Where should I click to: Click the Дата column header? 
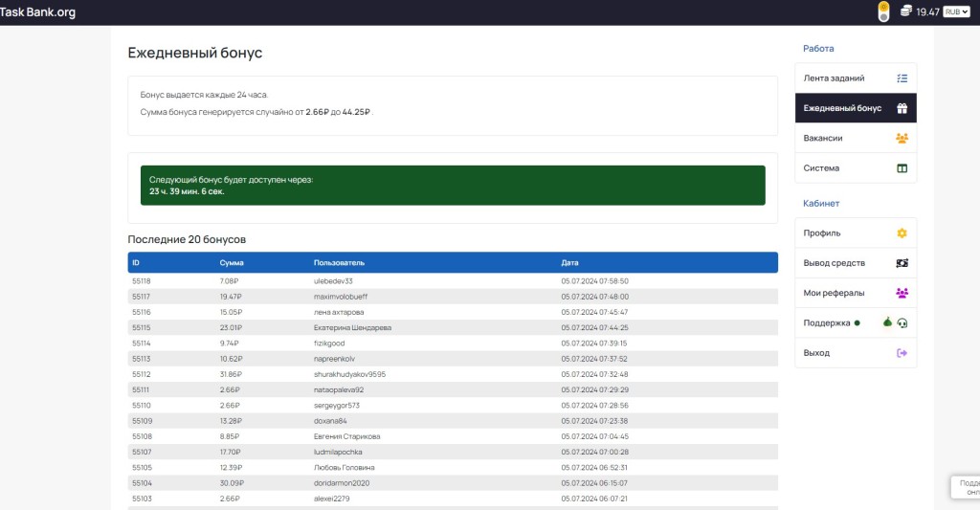pyautogui.click(x=569, y=262)
